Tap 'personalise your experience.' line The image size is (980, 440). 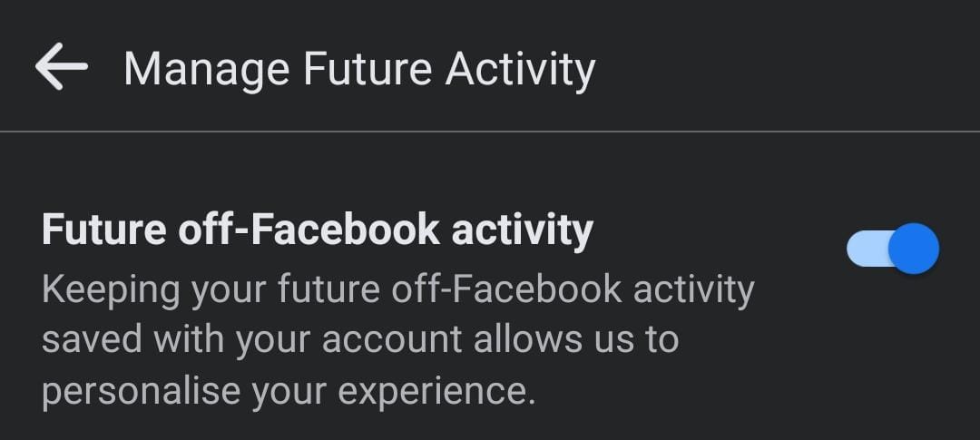[x=289, y=392]
